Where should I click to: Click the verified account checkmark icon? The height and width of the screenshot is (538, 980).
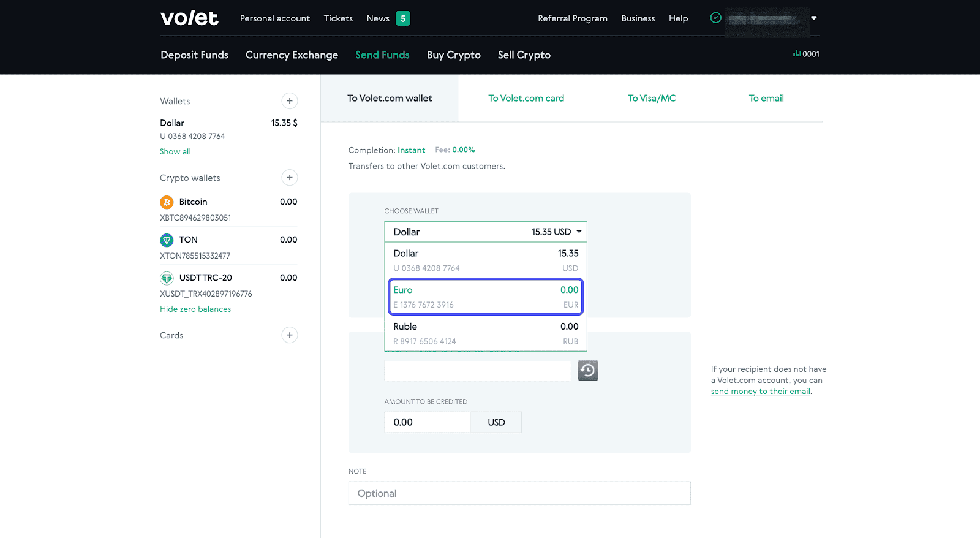point(715,18)
